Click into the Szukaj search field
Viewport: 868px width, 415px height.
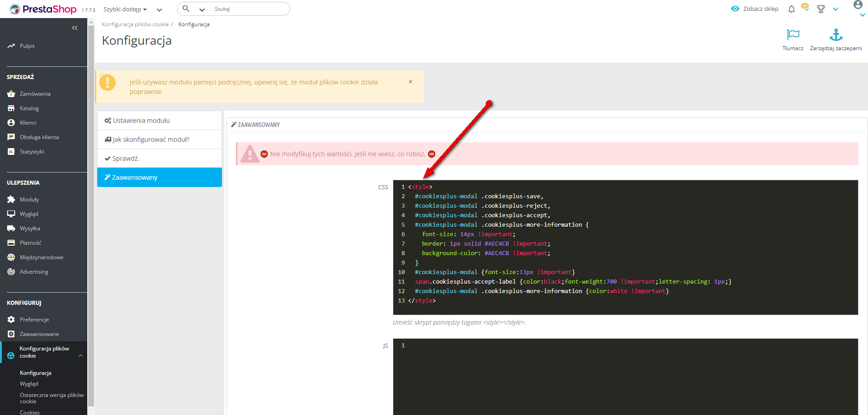249,9
